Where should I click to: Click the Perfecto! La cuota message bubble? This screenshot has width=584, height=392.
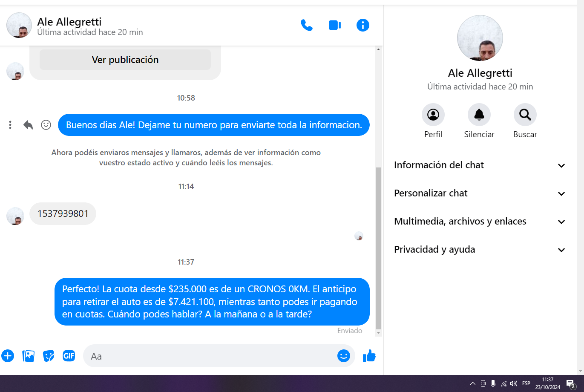click(212, 302)
